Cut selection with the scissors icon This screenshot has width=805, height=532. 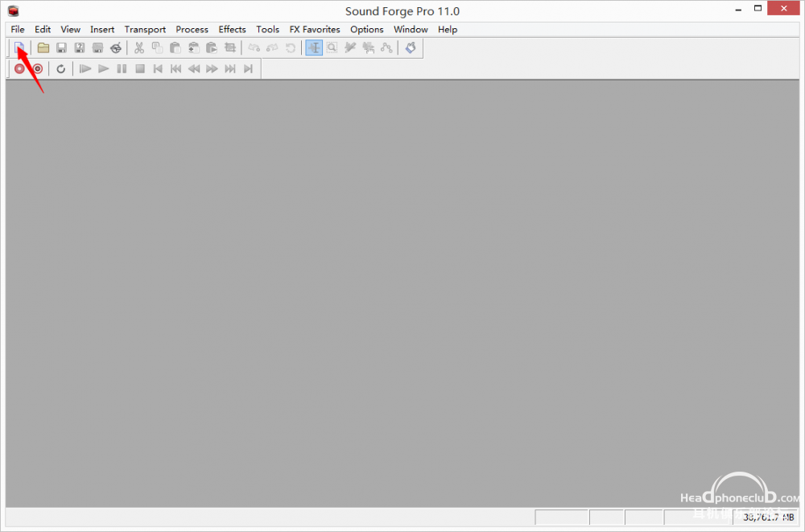[139, 47]
